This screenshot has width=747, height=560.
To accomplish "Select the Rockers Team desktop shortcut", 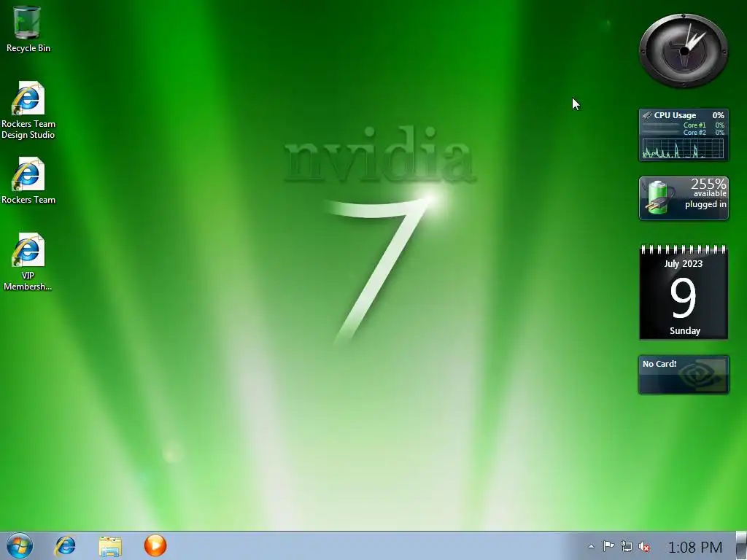I will 28,181.
